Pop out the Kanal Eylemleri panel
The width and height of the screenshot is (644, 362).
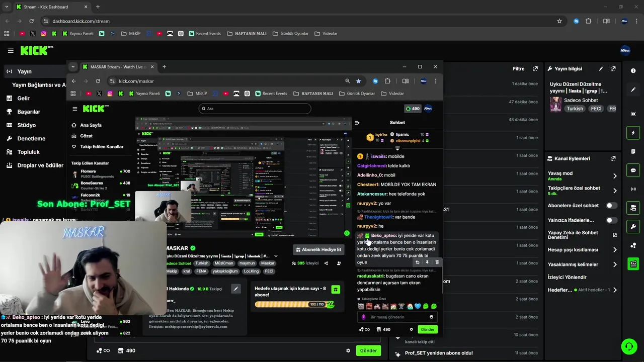point(613,158)
